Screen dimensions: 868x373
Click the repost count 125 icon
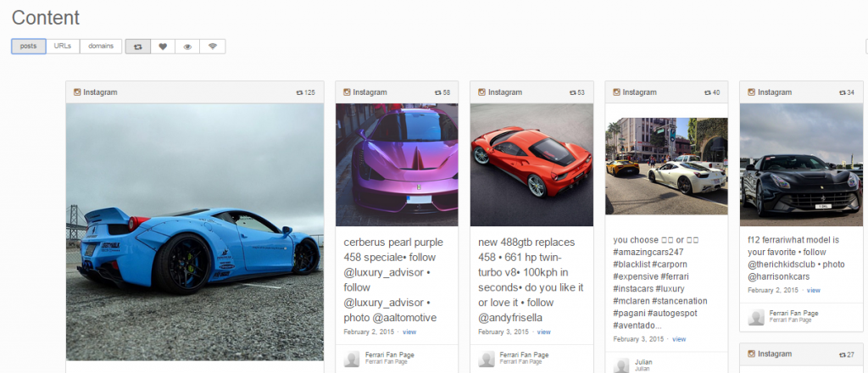(x=299, y=92)
